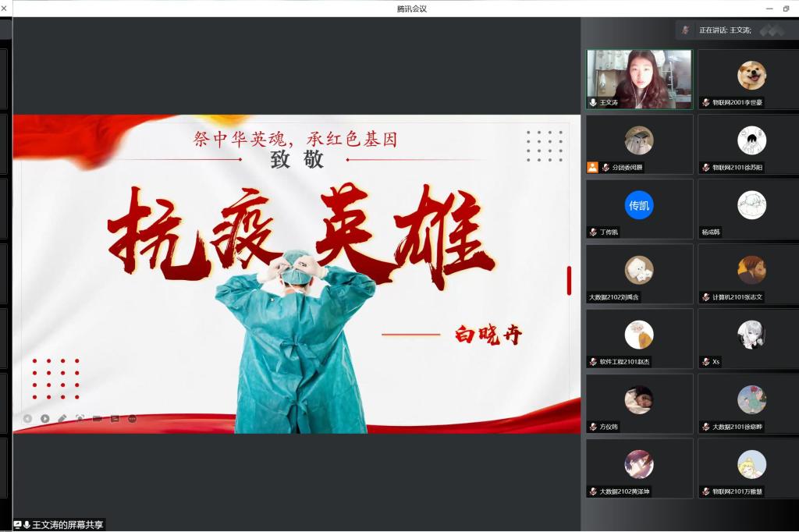The height and width of the screenshot is (532, 799).
Task: Click the microphone icon beside 王文涛 video
Action: point(593,102)
